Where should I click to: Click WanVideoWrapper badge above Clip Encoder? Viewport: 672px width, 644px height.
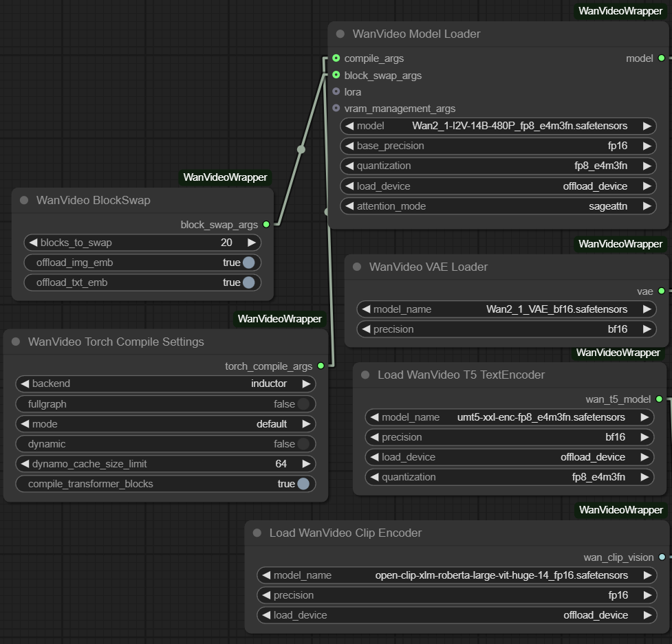(x=620, y=510)
